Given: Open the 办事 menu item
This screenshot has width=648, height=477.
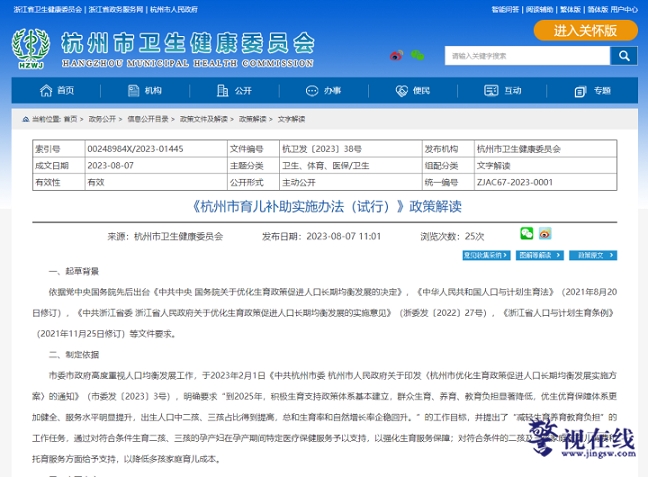Looking at the screenshot, I should click(x=333, y=91).
